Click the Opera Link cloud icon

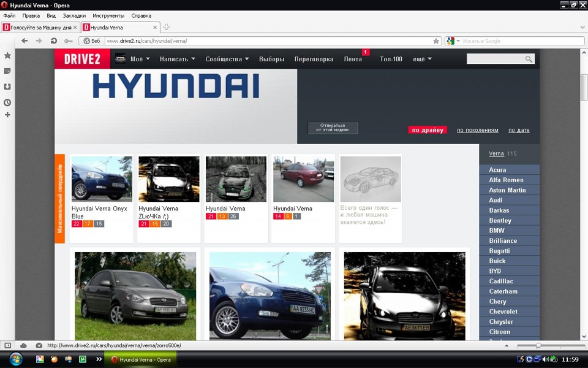tap(23, 345)
